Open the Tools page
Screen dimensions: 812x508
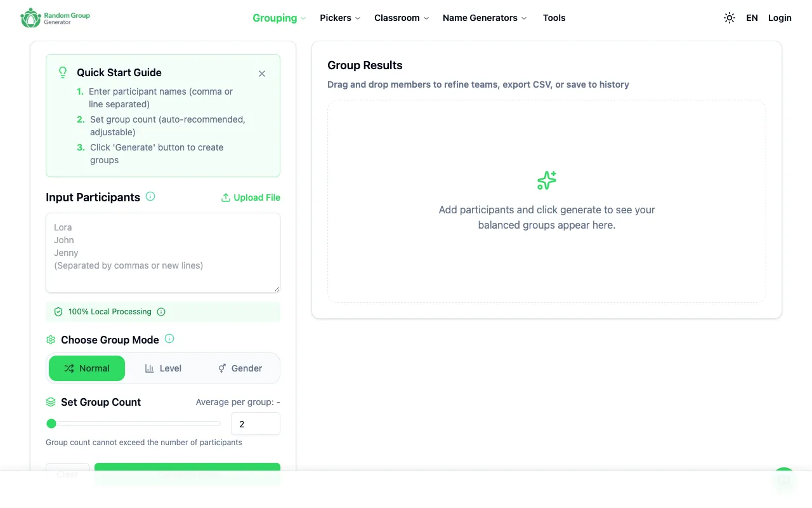pos(554,18)
